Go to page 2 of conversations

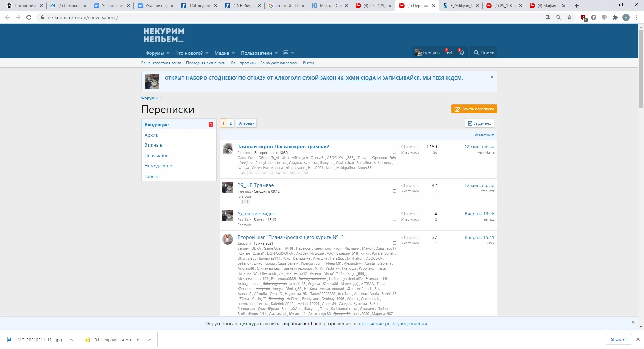coord(231,123)
